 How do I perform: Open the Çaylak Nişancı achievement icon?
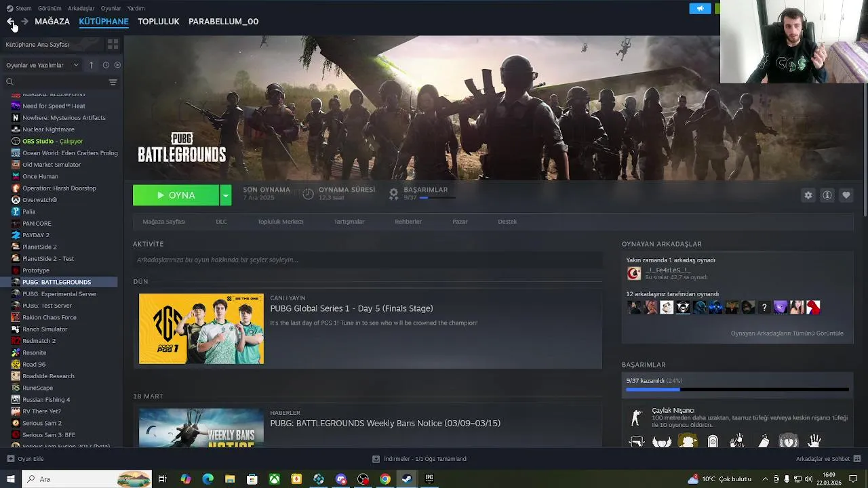(x=636, y=417)
